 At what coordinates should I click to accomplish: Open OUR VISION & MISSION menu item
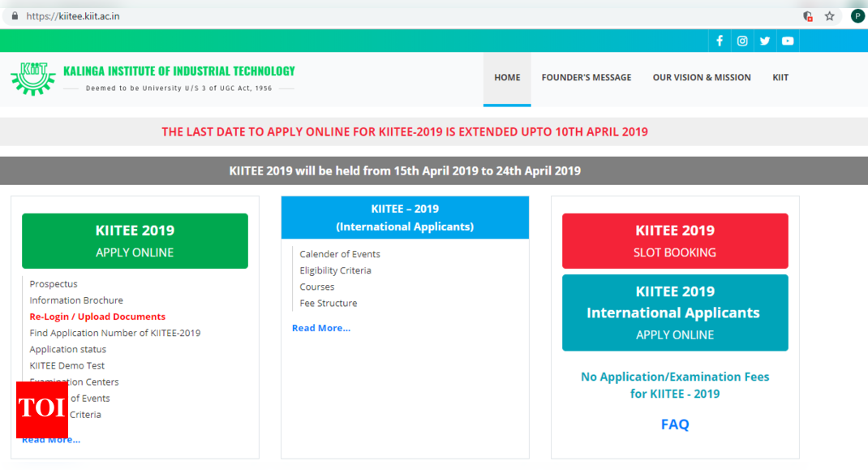[702, 78]
